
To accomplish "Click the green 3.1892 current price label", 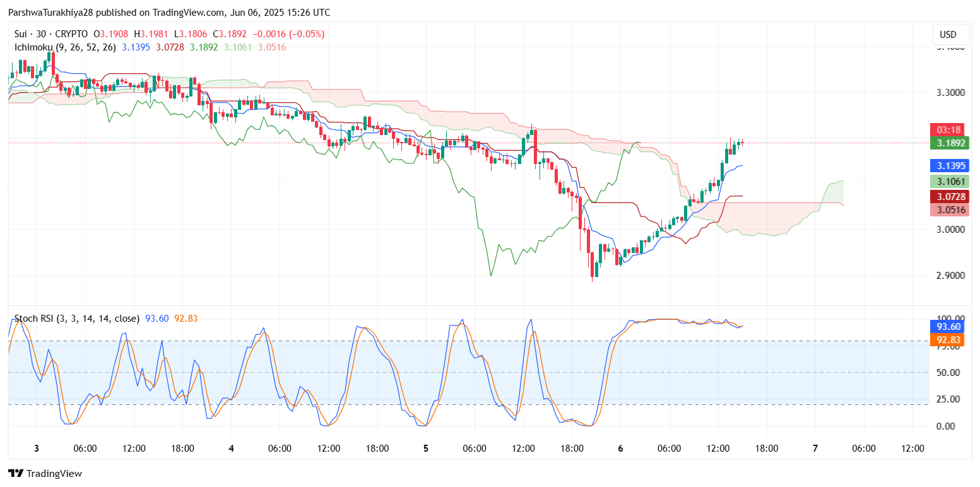I will click(x=949, y=143).
